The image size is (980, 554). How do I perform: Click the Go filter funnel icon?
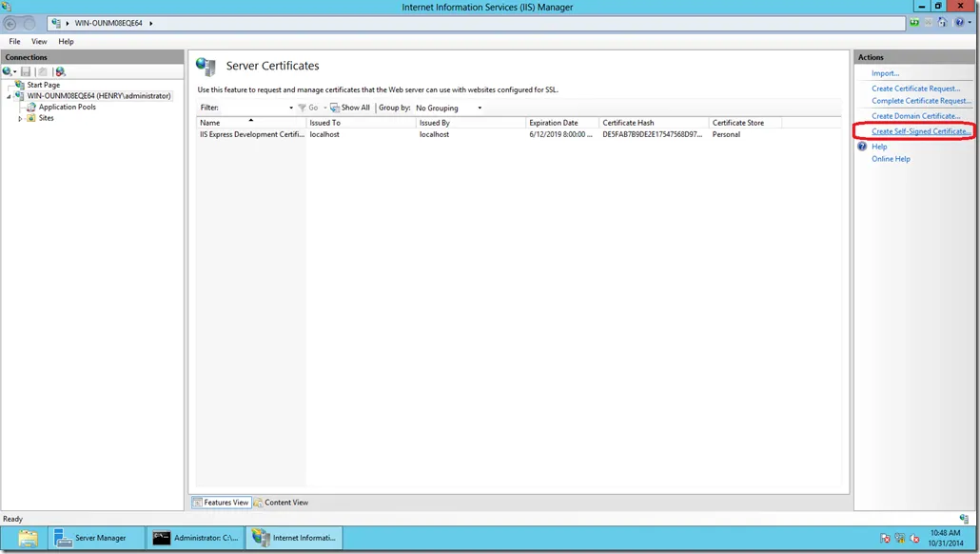302,108
